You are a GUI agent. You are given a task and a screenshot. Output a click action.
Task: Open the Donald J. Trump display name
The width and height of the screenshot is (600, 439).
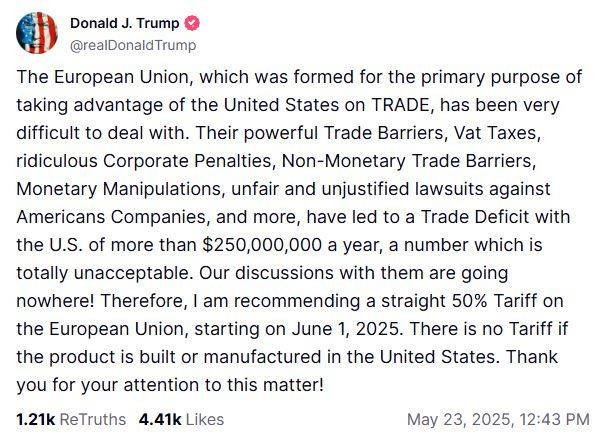pos(125,23)
